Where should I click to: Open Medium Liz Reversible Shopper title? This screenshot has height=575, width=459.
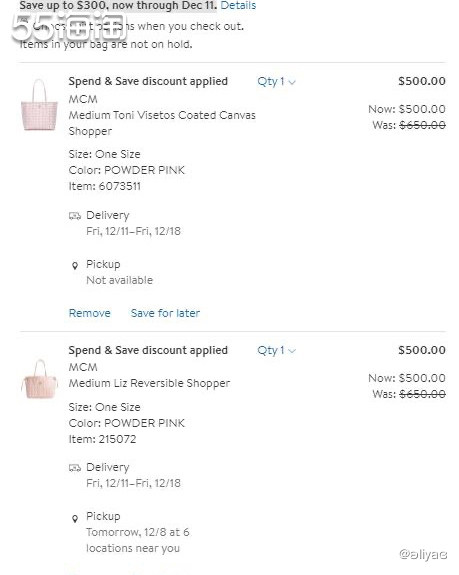tap(150, 383)
